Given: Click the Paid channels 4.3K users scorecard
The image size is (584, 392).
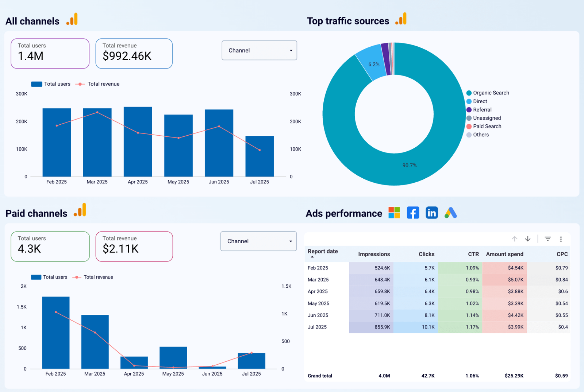Looking at the screenshot, I should [50, 247].
